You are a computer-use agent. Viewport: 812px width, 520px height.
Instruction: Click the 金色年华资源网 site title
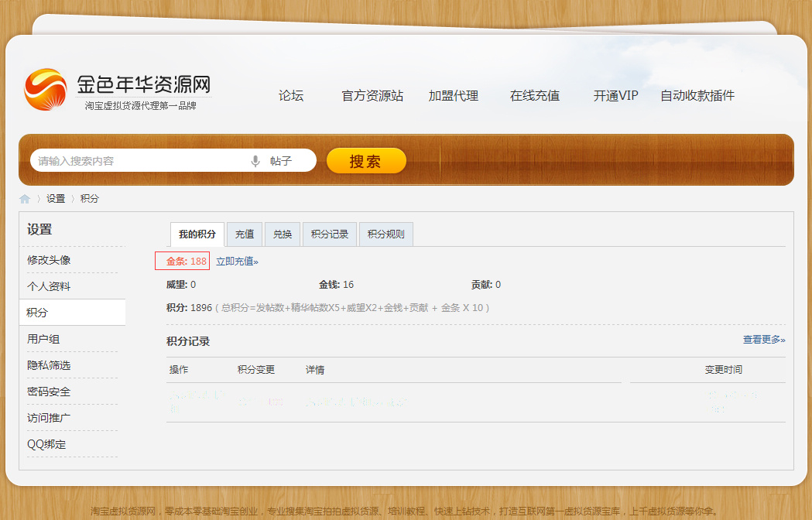click(144, 84)
